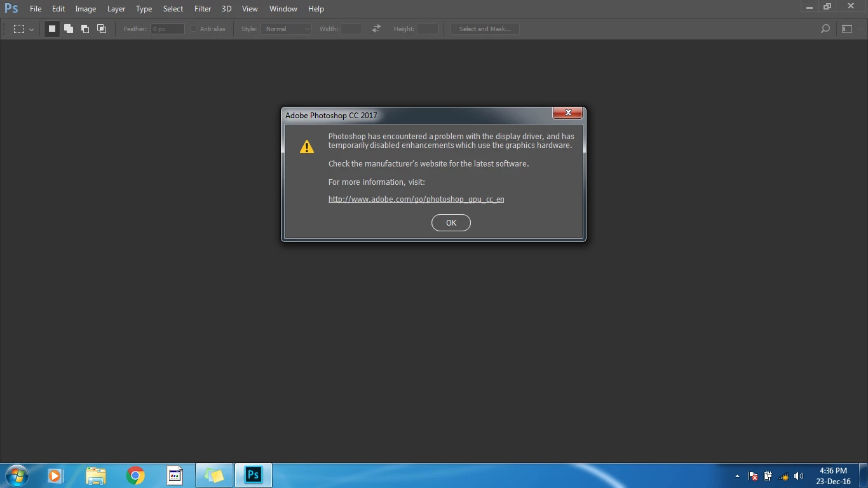The width and height of the screenshot is (868, 488).
Task: Click the Width input field
Action: [351, 29]
